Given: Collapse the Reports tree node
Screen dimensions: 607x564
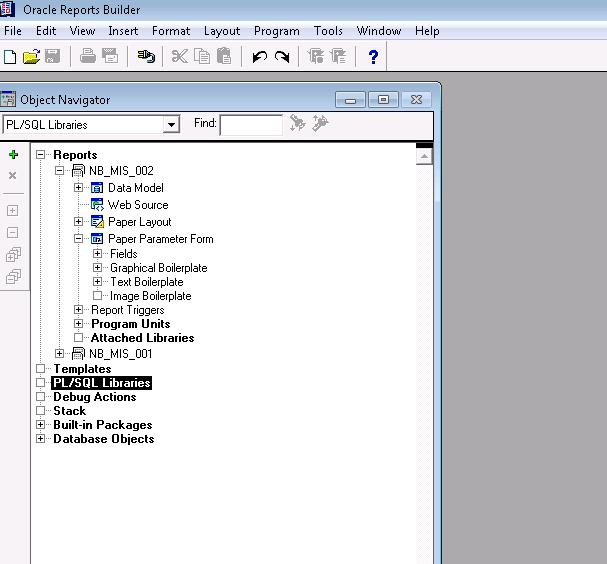Looking at the screenshot, I should tap(41, 155).
